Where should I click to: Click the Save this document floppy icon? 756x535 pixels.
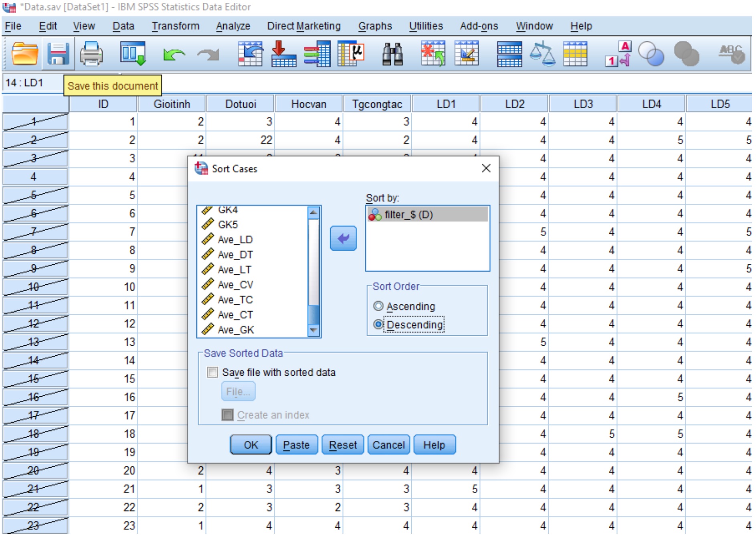click(x=59, y=54)
